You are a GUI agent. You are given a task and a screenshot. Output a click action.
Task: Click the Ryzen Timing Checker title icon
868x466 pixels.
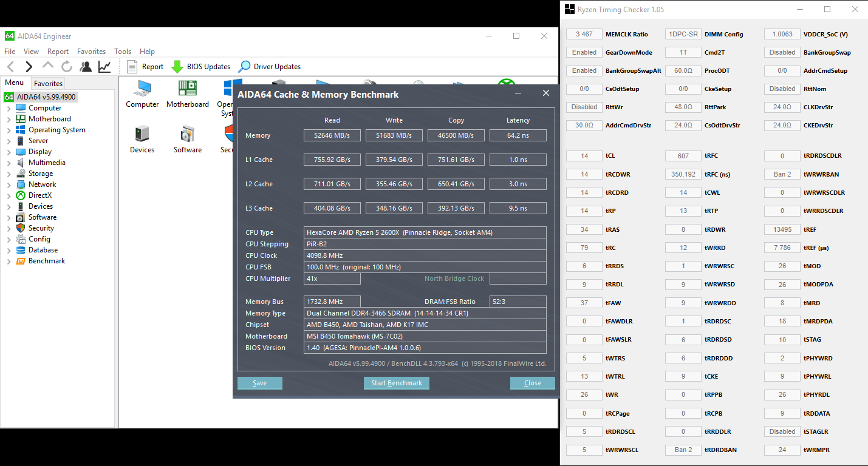tap(570, 10)
